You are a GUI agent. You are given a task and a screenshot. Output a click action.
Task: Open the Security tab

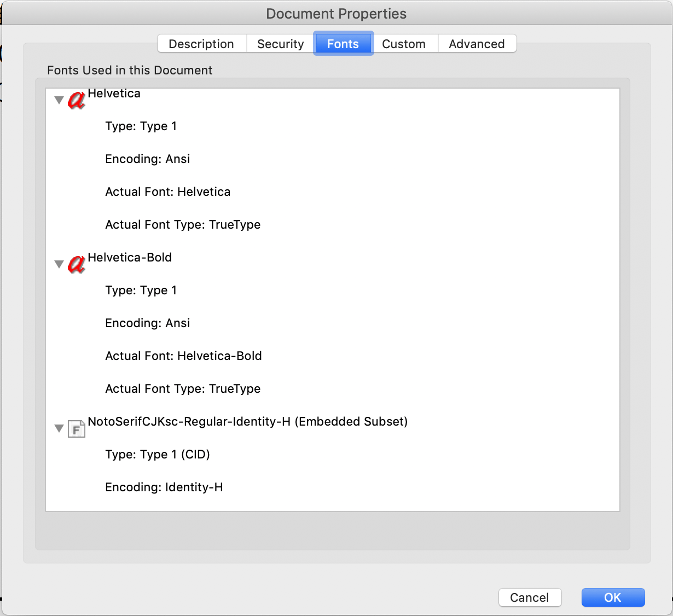coord(280,44)
